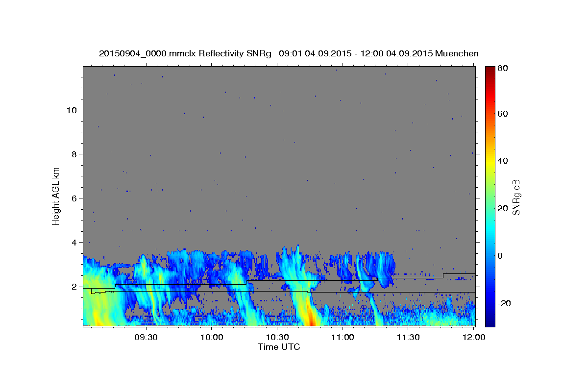Click the height tick label 6

(x=75, y=198)
